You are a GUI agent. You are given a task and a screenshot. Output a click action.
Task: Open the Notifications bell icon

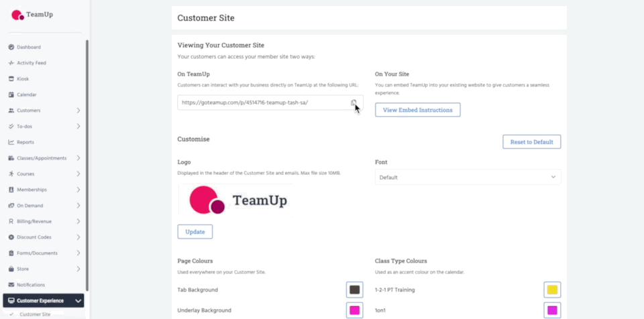11,285
